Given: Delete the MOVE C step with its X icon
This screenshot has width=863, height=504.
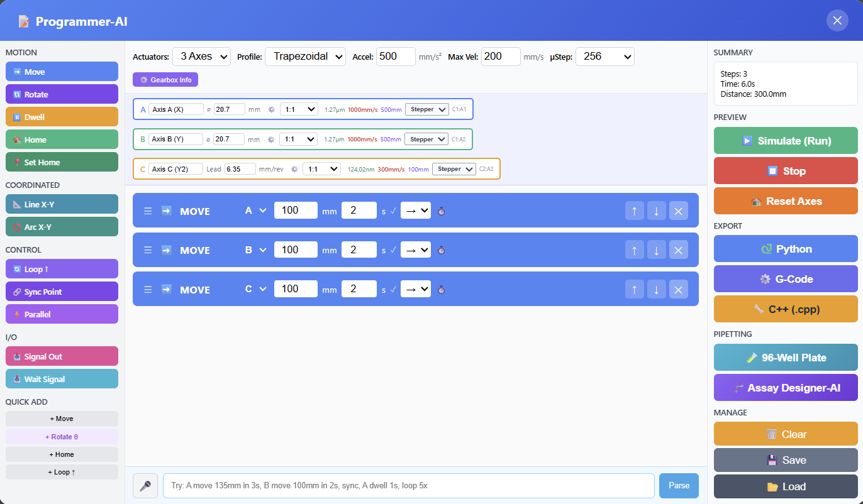Looking at the screenshot, I should (678, 289).
